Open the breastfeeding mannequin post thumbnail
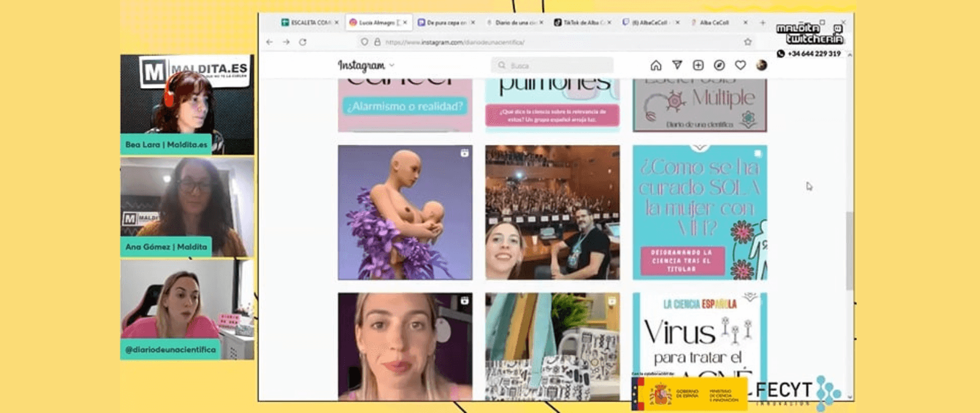Image resolution: width=980 pixels, height=413 pixels. pos(405,212)
